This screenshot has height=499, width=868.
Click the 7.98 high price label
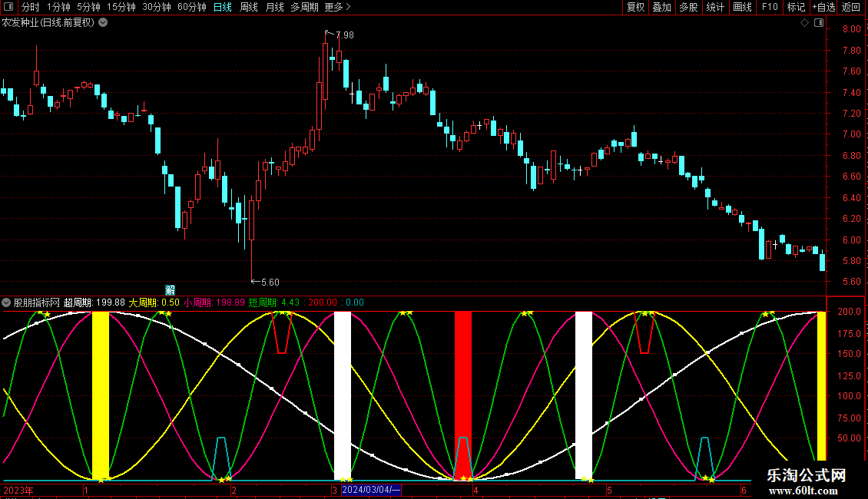[345, 35]
